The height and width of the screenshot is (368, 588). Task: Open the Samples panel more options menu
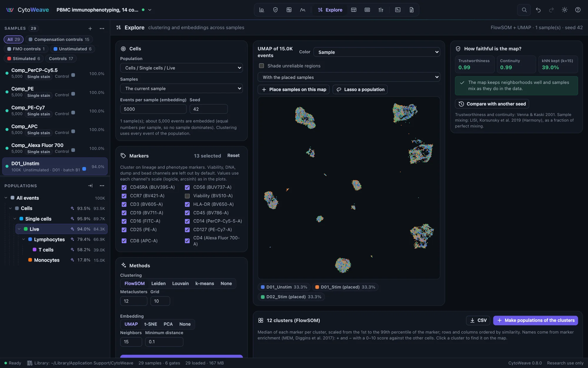pyautogui.click(x=102, y=28)
